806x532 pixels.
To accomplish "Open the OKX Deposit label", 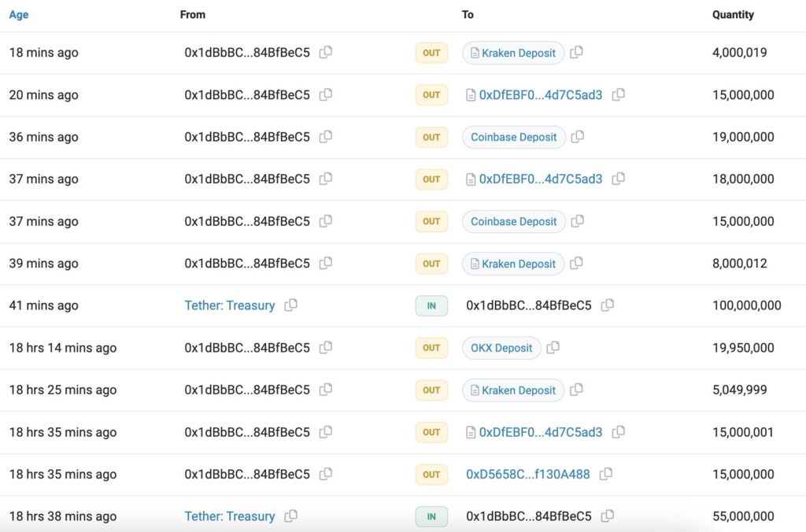I will coord(501,348).
